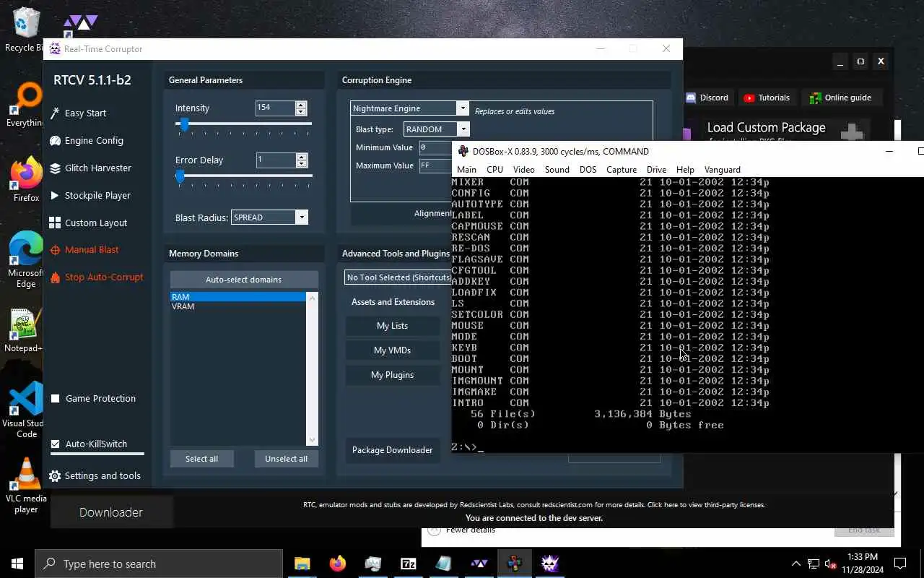Open Glitch Harvester panel

click(x=90, y=168)
